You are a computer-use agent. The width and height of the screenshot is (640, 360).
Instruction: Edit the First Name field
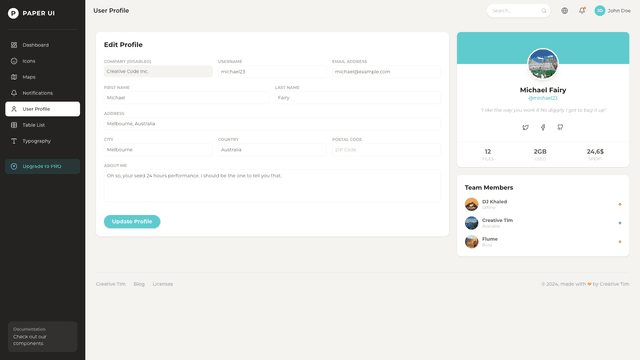[x=187, y=98]
